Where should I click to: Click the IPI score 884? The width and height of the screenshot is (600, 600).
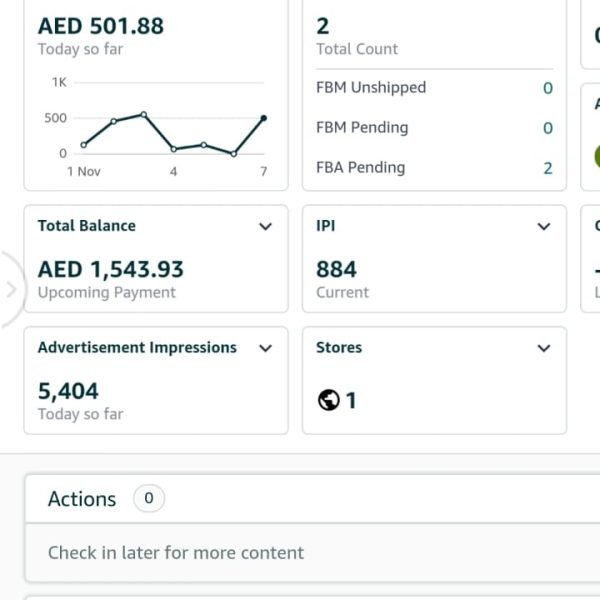(x=336, y=269)
